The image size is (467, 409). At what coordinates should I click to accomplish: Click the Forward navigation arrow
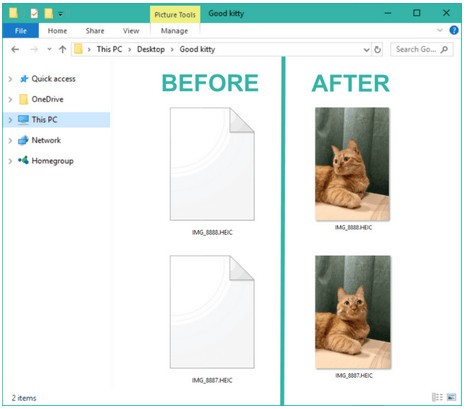pos(34,50)
